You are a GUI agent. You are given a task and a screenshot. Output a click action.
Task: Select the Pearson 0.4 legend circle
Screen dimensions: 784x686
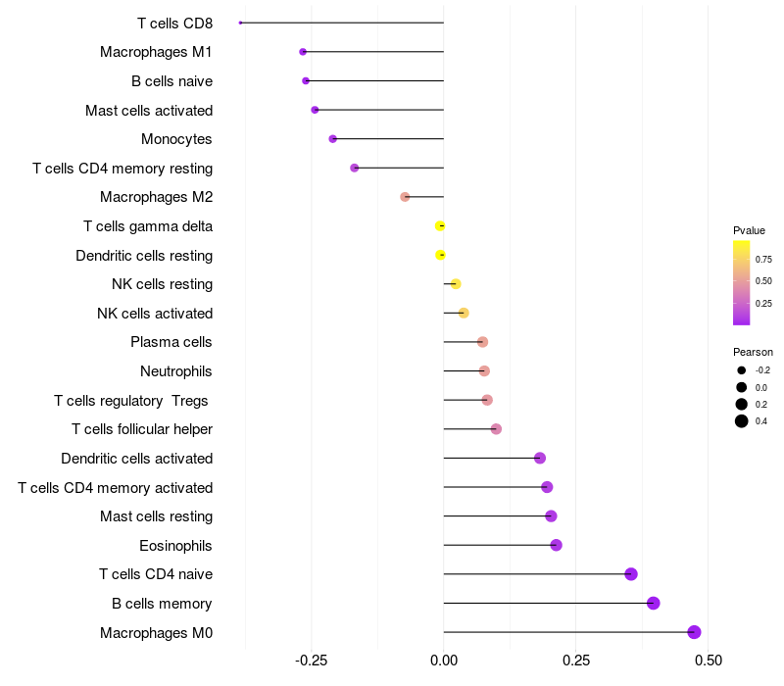[742, 421]
